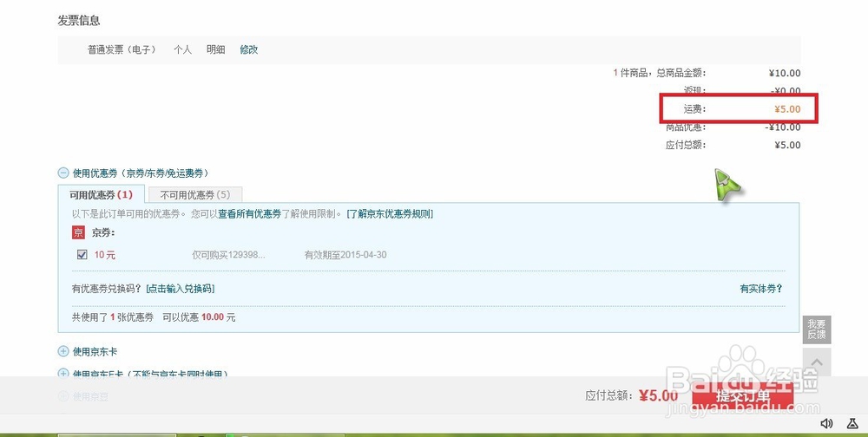This screenshot has height=437, width=868.
Task: Click the 提交订单 button
Action: click(742, 396)
